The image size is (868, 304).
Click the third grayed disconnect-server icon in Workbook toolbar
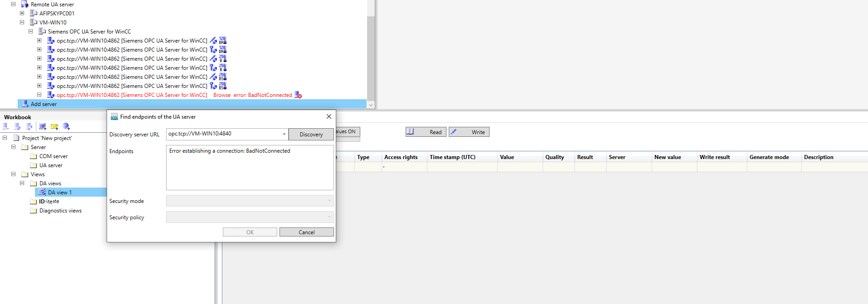point(29,126)
